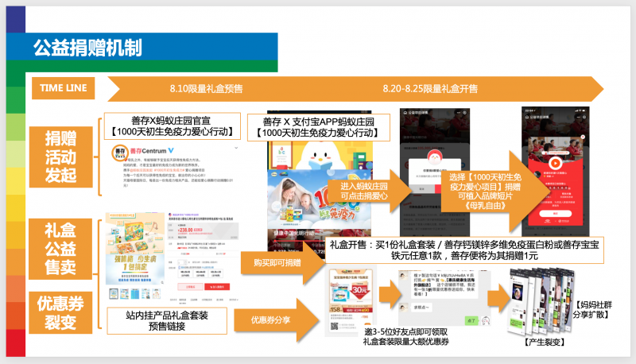Image resolution: width=636 pixels, height=364 pixels.
Task: Click the 捐赠活动发起 orange block
Action: 61,157
